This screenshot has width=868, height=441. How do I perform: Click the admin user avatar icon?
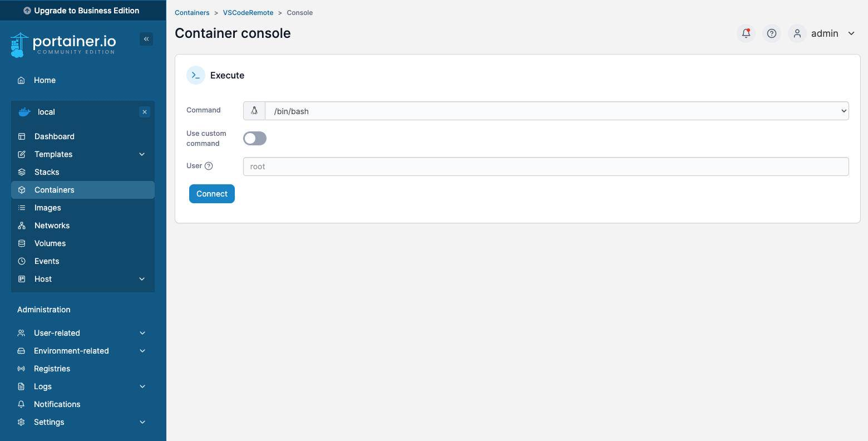pyautogui.click(x=797, y=33)
